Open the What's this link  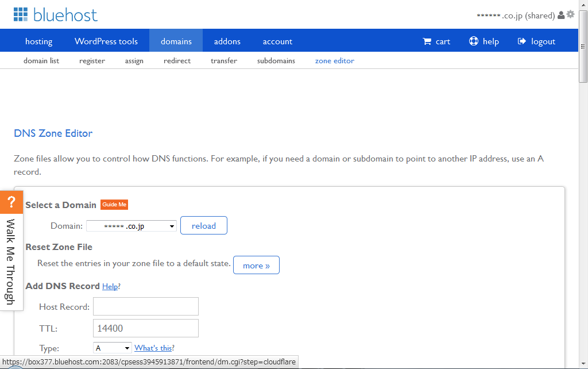coord(154,348)
